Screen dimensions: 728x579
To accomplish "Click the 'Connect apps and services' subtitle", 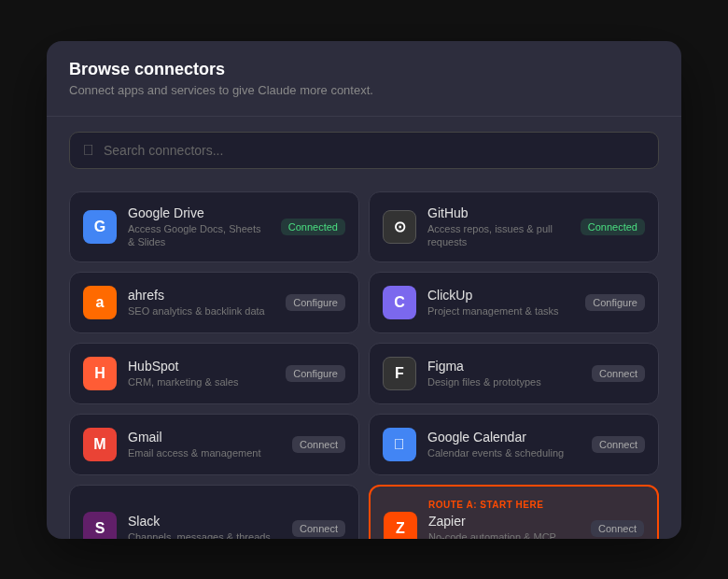I will 221,91.
